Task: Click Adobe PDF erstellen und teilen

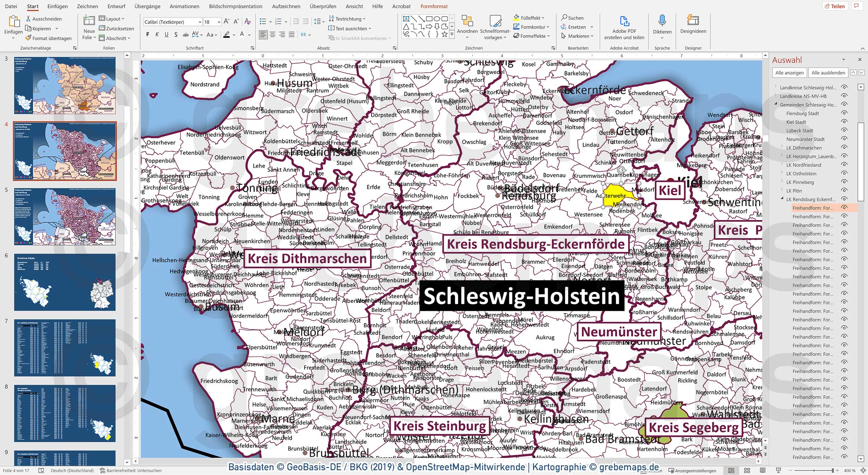Action: (624, 28)
